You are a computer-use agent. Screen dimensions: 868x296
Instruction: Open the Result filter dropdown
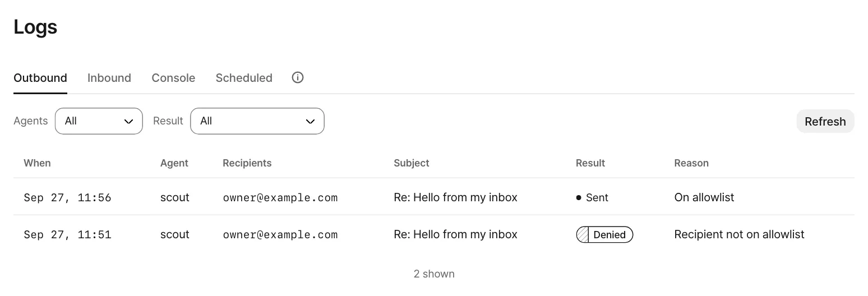257,121
